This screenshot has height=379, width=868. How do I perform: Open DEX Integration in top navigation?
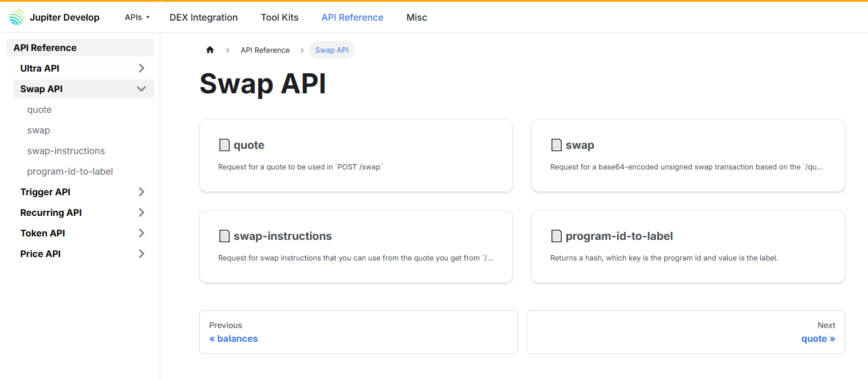tap(203, 17)
